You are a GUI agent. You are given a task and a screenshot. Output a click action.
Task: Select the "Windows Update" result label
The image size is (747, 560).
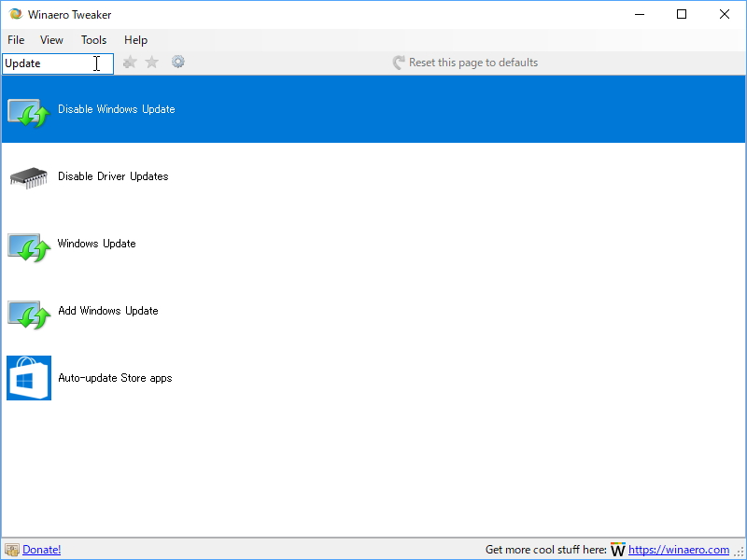97,244
